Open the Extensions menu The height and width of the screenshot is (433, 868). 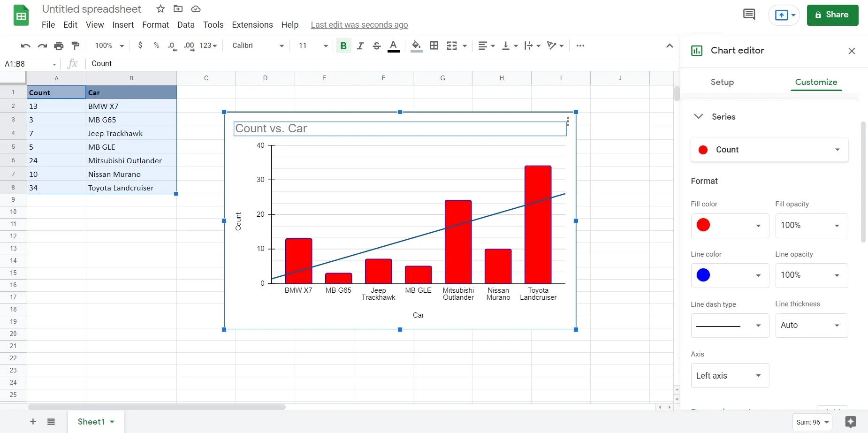pos(252,25)
